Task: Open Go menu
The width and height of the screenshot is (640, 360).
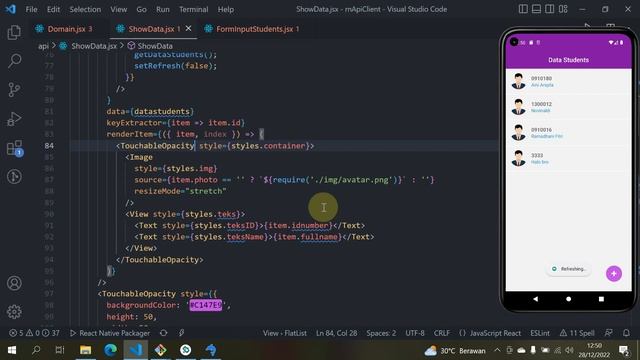Action: [141, 9]
